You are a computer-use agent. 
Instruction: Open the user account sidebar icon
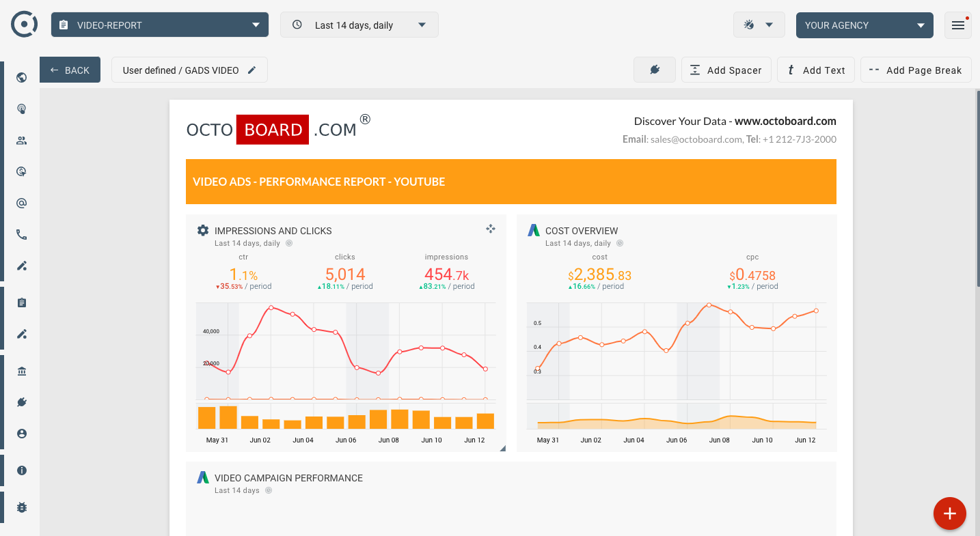[22, 434]
